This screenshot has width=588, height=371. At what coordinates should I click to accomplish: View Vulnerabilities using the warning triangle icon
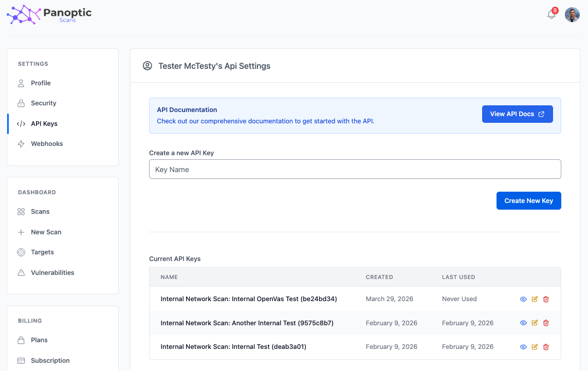pyautogui.click(x=21, y=272)
